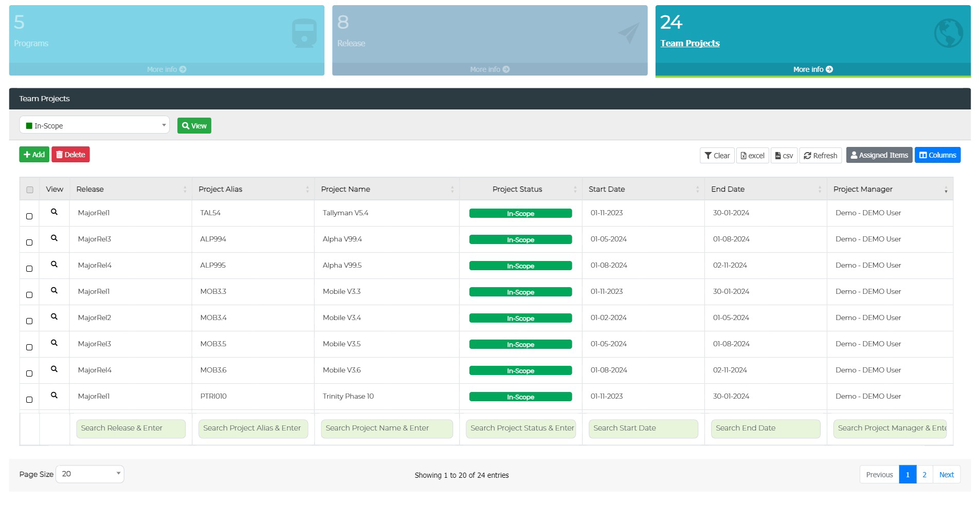The width and height of the screenshot is (980, 505).
Task: Check the box for MOB3.6 row
Action: click(x=29, y=373)
